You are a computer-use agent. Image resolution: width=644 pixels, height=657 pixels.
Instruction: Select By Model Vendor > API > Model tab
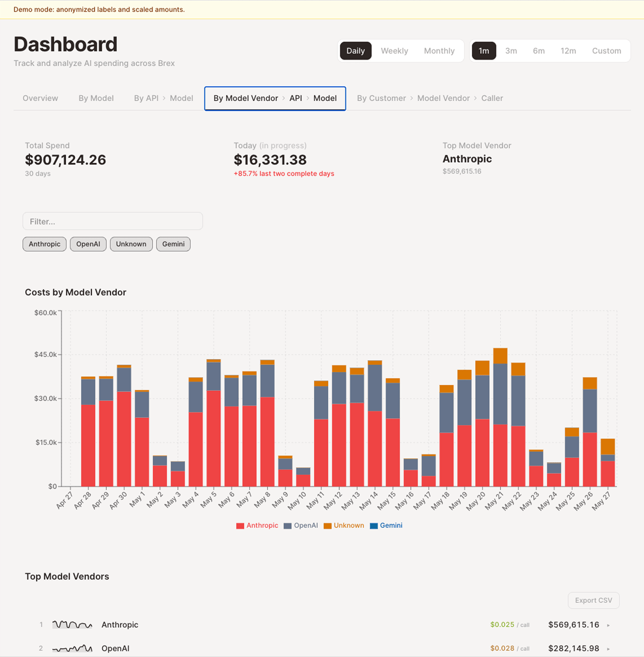click(x=275, y=98)
